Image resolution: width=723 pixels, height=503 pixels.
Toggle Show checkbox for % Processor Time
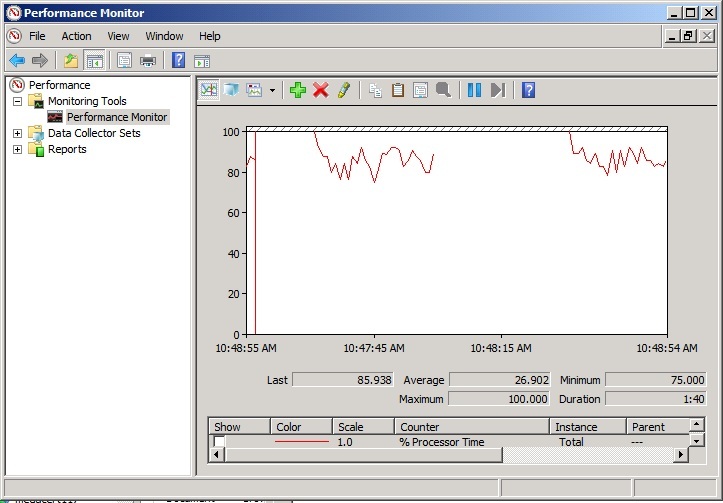point(219,441)
